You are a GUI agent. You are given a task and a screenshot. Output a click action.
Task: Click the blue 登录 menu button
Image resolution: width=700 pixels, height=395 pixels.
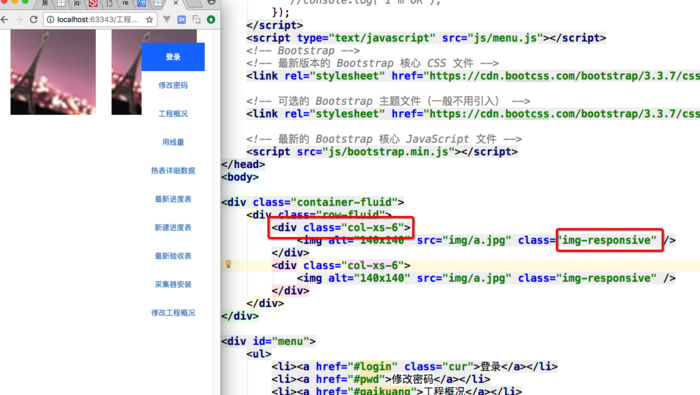coord(173,57)
